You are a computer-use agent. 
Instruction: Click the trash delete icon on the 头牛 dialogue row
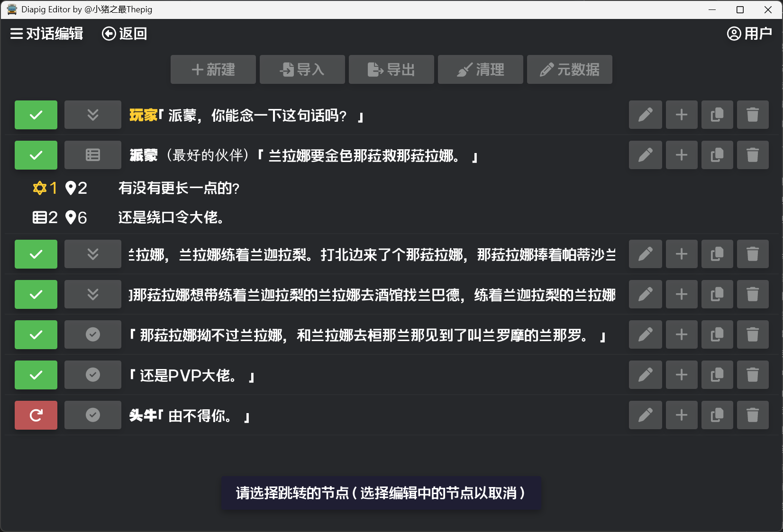752,415
